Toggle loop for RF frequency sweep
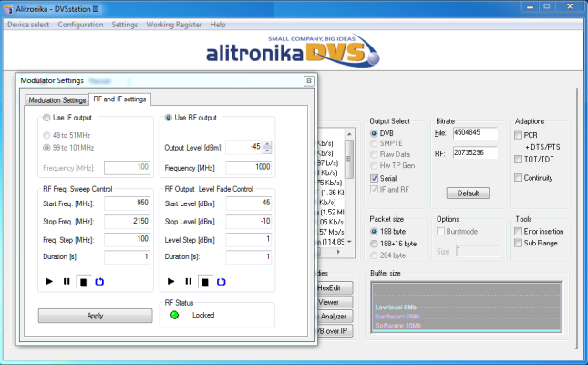The width and height of the screenshot is (588, 365). 99,282
